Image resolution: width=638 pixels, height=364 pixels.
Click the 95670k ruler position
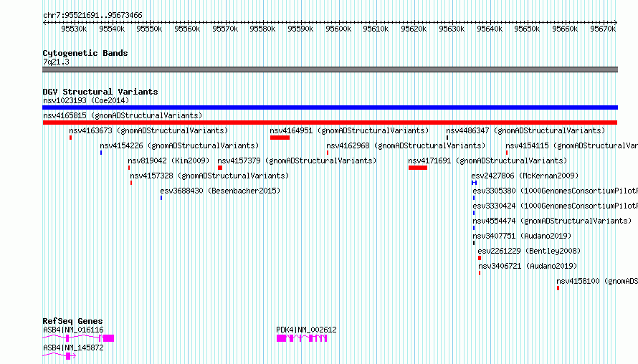pyautogui.click(x=603, y=29)
